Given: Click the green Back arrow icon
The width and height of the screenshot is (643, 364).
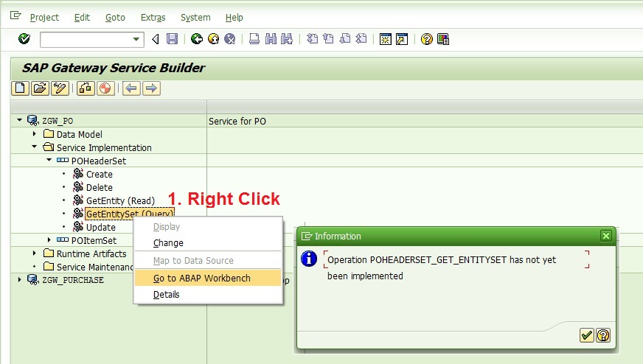Looking at the screenshot, I should pos(197,39).
